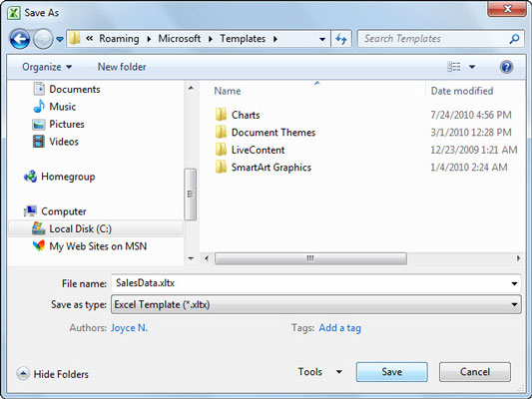532x399 pixels.
Task: Click the Joyce N. author link
Action: pos(129,328)
